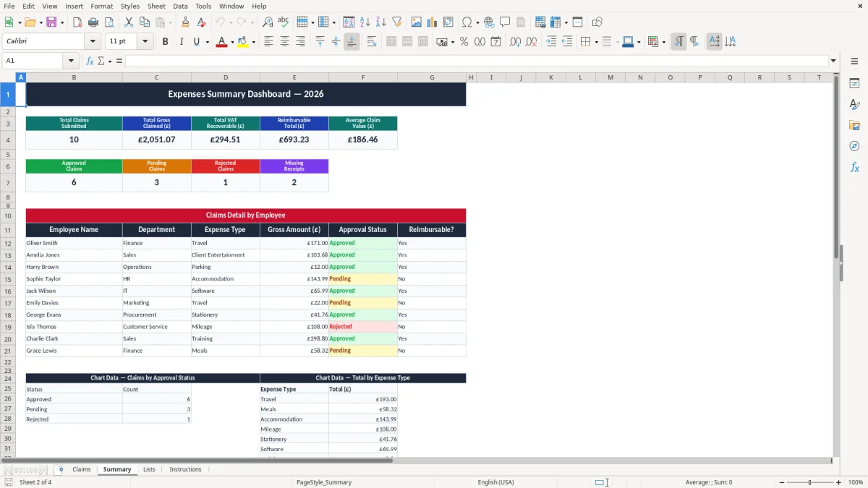Image resolution: width=868 pixels, height=488 pixels.
Task: Toggle Italic formatting
Action: [x=181, y=42]
